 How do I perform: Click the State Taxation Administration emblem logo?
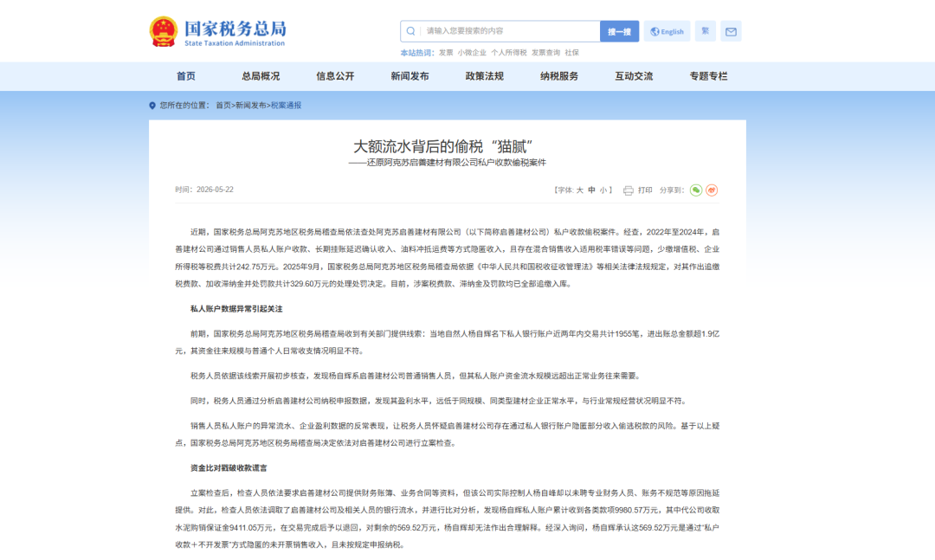tap(164, 32)
